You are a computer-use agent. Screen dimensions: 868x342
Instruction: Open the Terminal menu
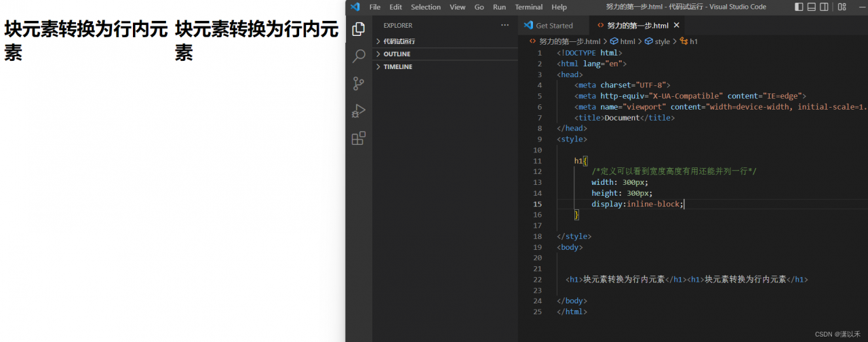pos(529,7)
